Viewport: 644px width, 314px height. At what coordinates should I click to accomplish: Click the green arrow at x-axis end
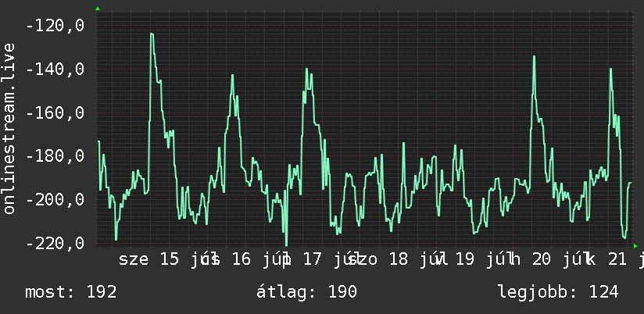click(635, 246)
